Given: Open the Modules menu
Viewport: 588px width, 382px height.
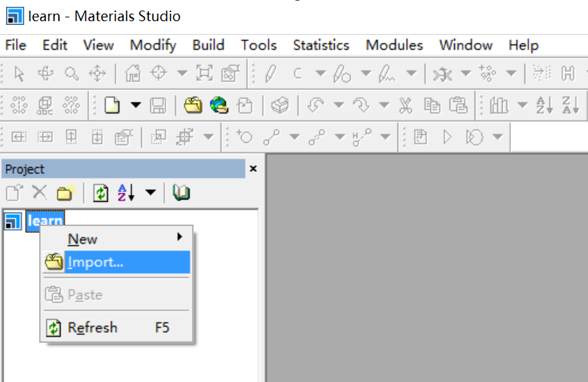Looking at the screenshot, I should 394,45.
